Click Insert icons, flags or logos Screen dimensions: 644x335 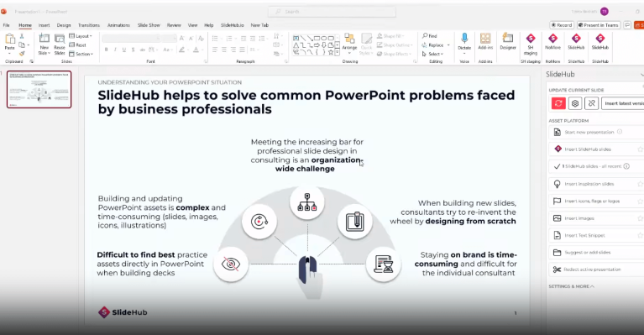click(596, 202)
